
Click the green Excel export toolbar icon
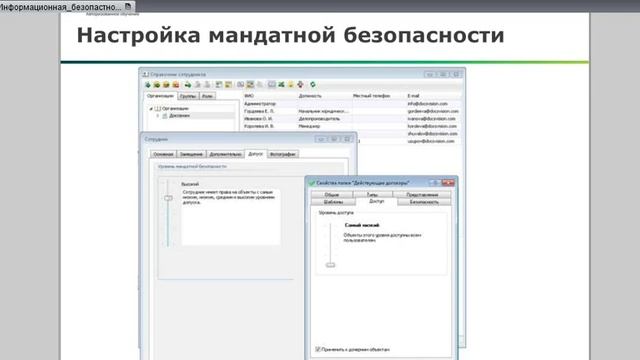pos(282,84)
